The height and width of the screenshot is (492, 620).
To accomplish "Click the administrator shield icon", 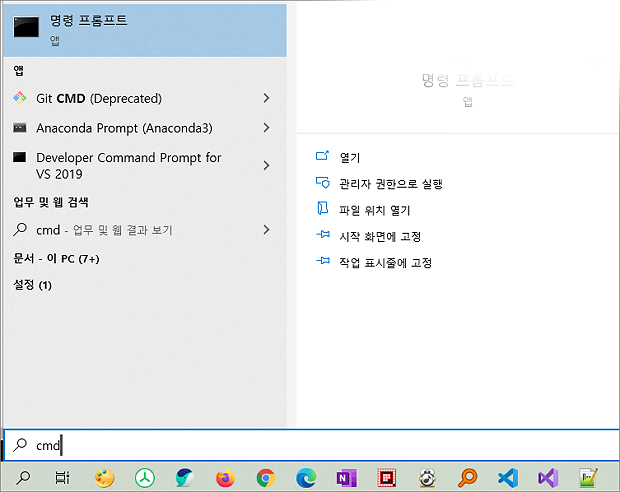I will (x=323, y=183).
